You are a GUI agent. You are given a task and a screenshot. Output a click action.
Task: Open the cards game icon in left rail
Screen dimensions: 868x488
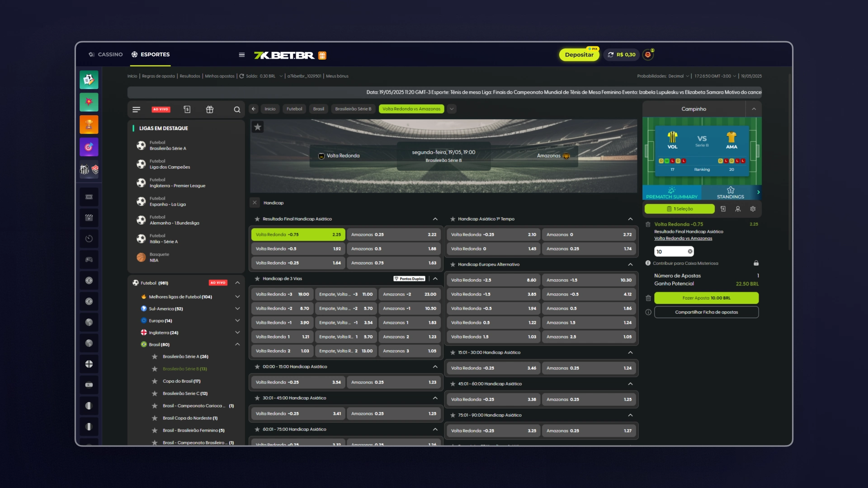pos(89,80)
